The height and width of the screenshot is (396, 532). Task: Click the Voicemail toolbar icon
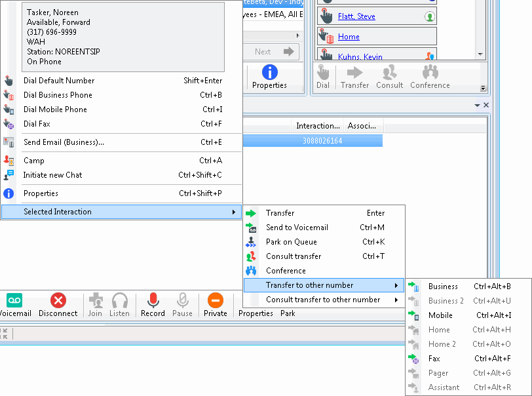click(14, 301)
